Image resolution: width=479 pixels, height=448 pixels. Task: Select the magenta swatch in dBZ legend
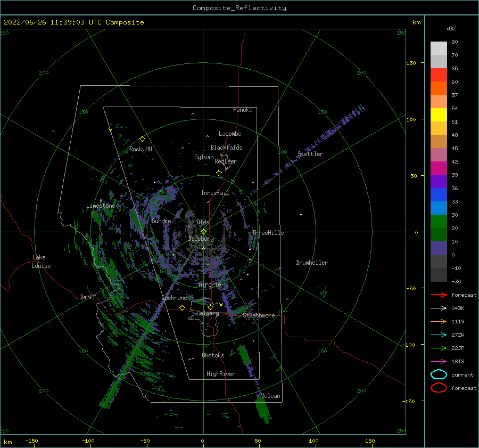pos(439,168)
